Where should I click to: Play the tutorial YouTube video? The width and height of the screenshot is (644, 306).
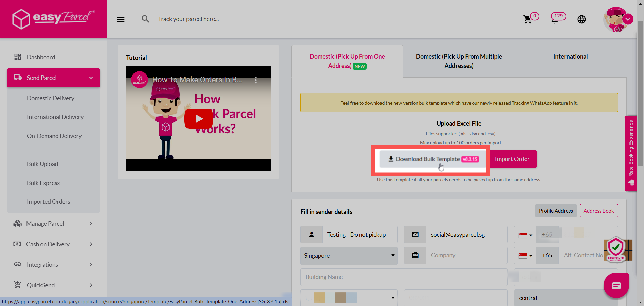(199, 118)
